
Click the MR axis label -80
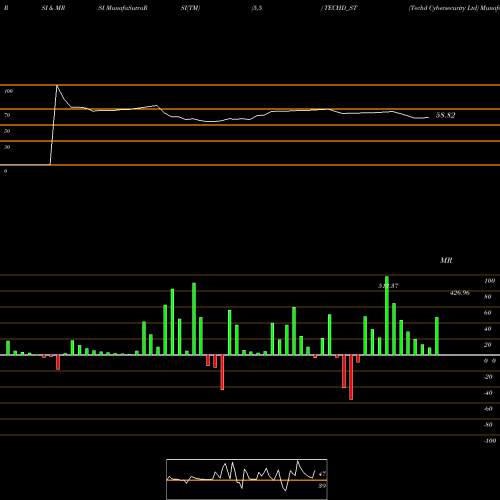click(488, 425)
